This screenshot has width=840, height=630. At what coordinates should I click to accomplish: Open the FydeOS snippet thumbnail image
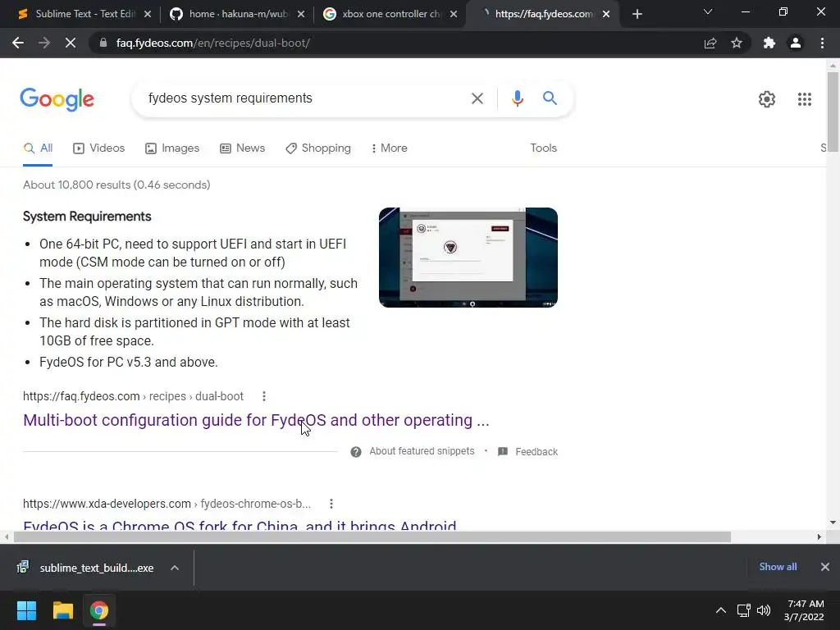click(468, 258)
